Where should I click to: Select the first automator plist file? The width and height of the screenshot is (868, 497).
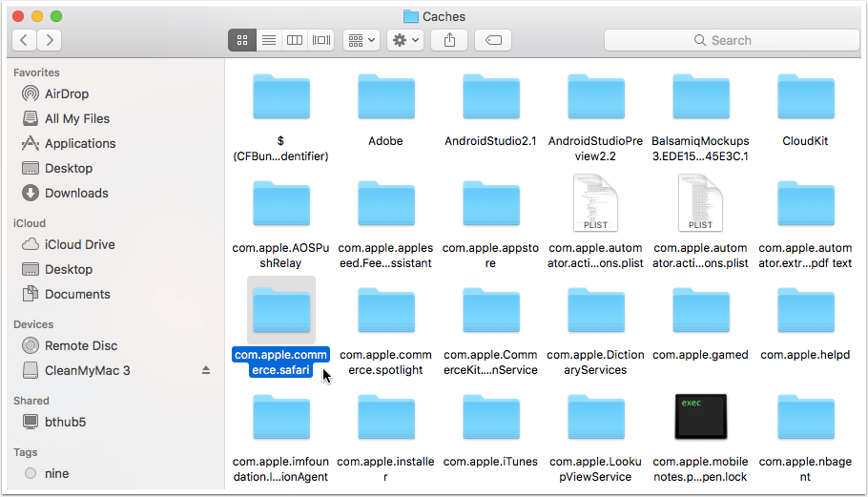tap(595, 202)
